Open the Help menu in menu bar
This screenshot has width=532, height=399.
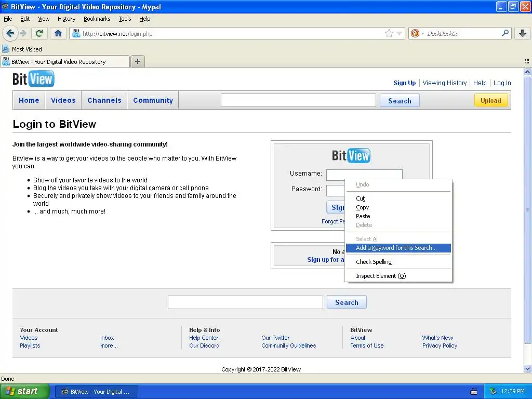[x=145, y=19]
